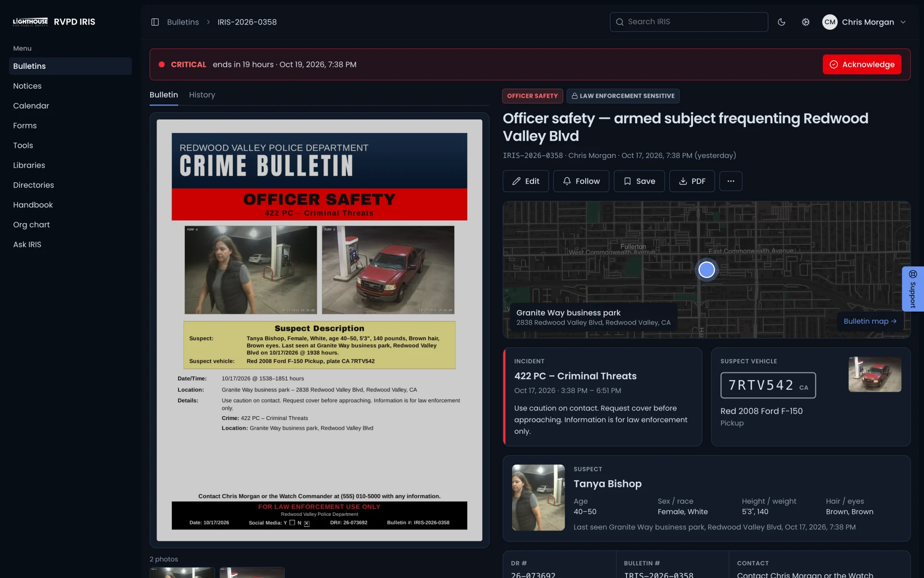
Task: Open first photo thumbnail under 2 photos
Action: pos(182,573)
